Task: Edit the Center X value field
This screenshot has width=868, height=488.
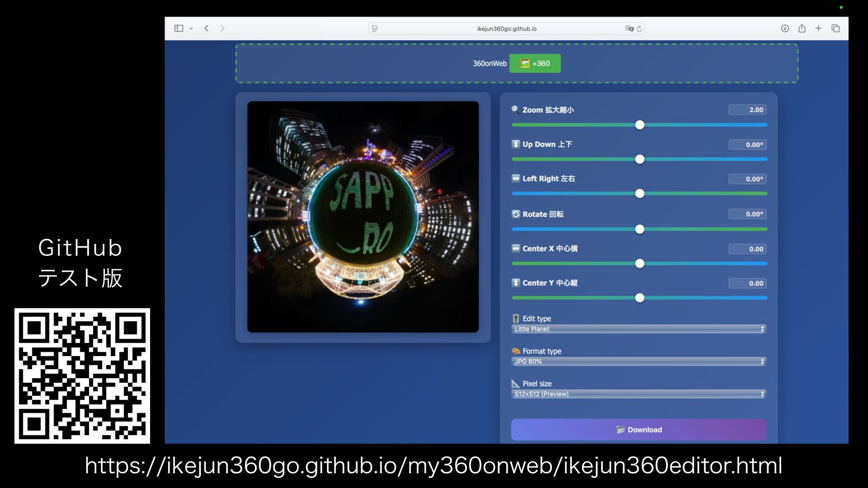Action: coord(747,249)
